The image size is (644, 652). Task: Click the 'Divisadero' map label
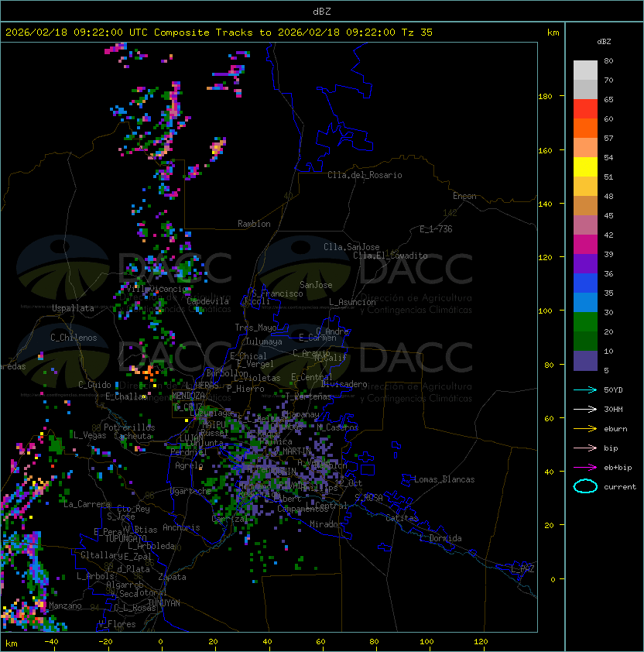(x=344, y=384)
